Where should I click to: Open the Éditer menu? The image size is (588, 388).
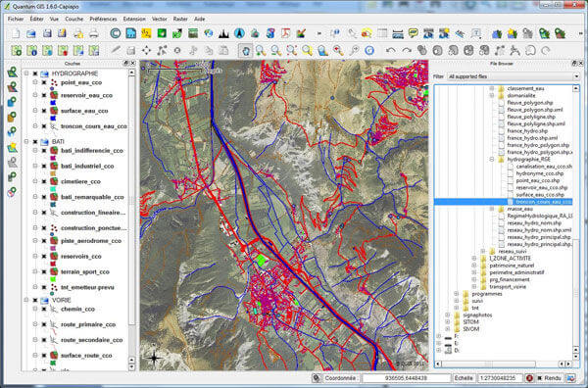coord(37,19)
